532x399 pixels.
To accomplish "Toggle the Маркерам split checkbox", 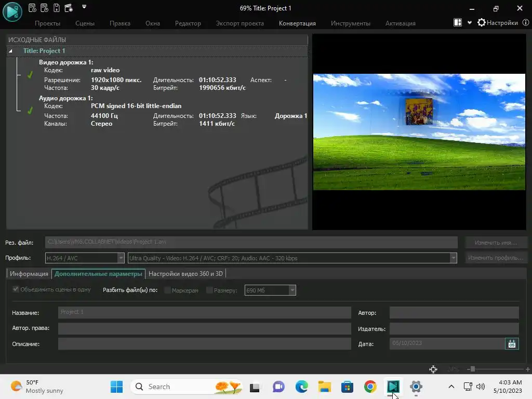I will click(x=167, y=290).
